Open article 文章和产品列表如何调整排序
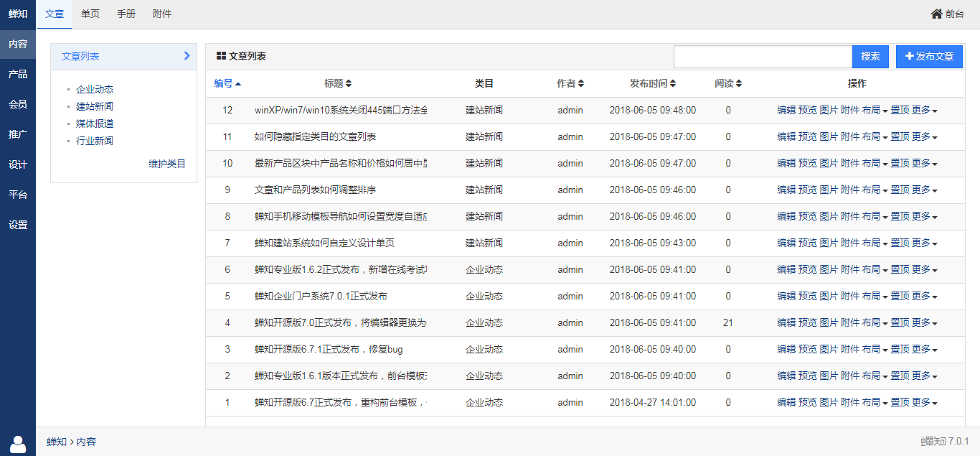The image size is (980, 456). [315, 190]
